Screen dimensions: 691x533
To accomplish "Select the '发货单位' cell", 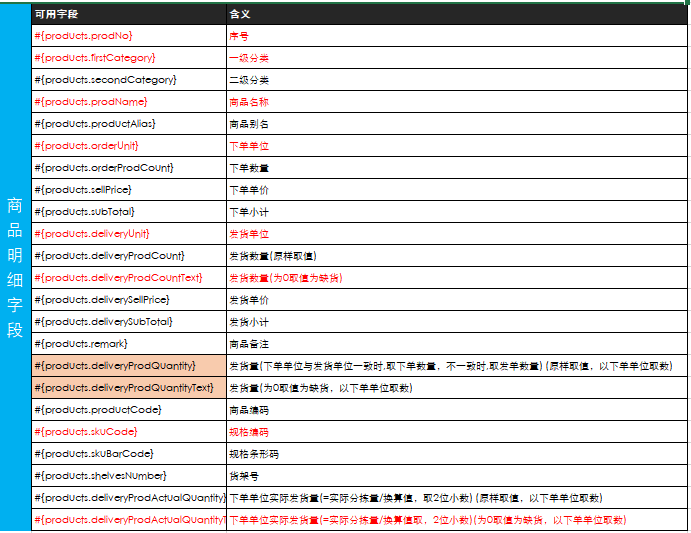I will pyautogui.click(x=457, y=234).
